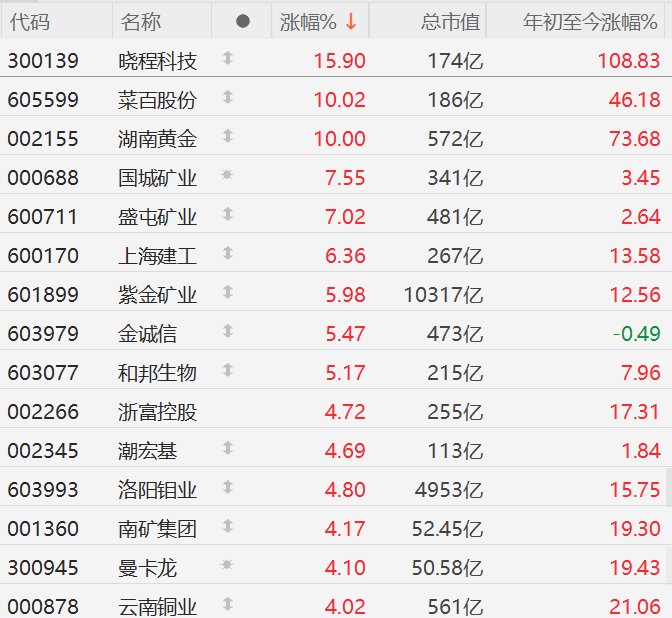Click the vertical scrollbar thumb at right edge
672x618 pixels.
click(669, 487)
